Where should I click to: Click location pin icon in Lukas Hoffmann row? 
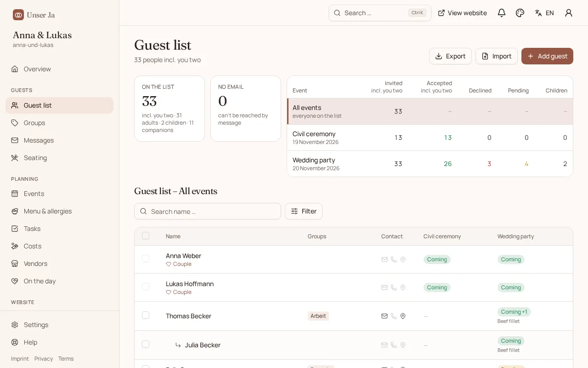click(403, 287)
